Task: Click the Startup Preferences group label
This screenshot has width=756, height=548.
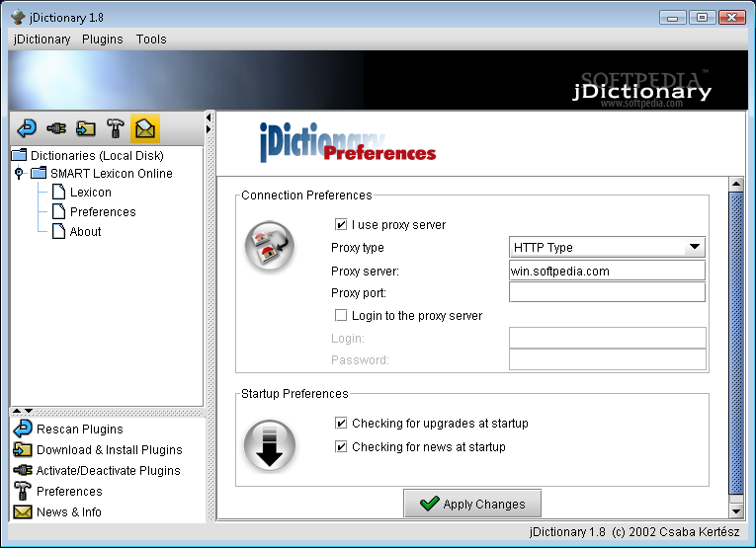Action: (294, 393)
